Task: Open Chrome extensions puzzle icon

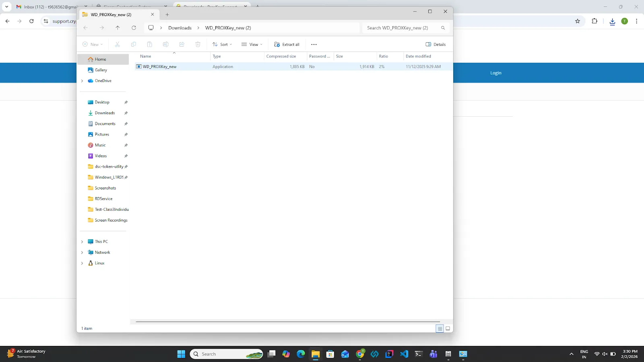Action: tap(594, 21)
